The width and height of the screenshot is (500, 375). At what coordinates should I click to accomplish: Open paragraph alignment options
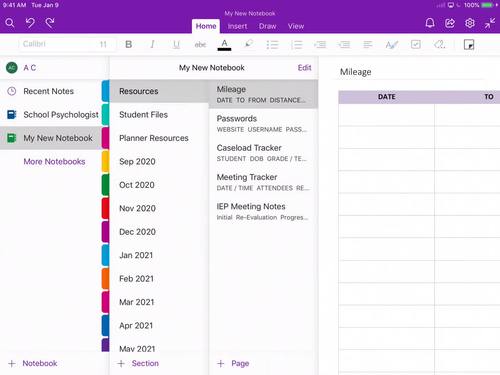point(368,44)
